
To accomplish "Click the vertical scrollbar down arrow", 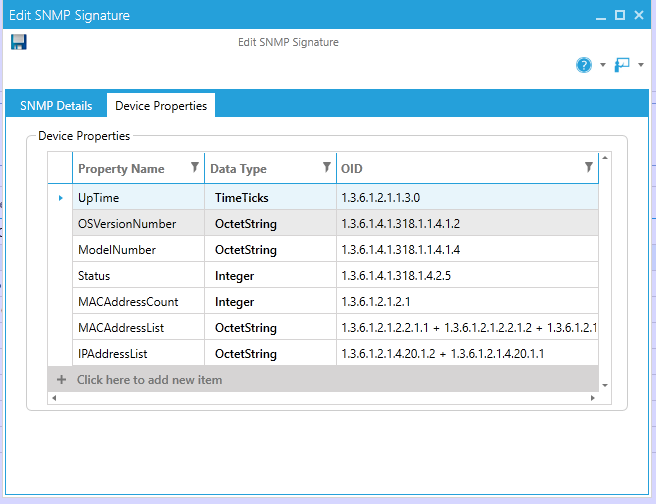I will 605,385.
